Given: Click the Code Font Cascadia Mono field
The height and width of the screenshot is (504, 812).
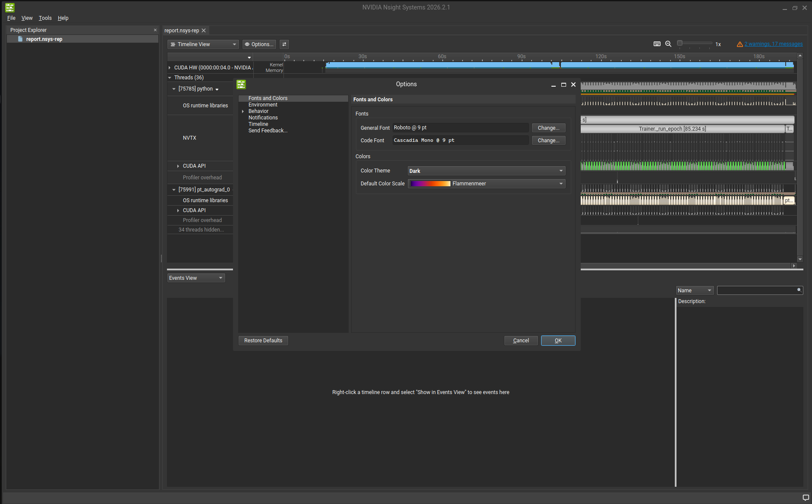Looking at the screenshot, I should coord(460,141).
